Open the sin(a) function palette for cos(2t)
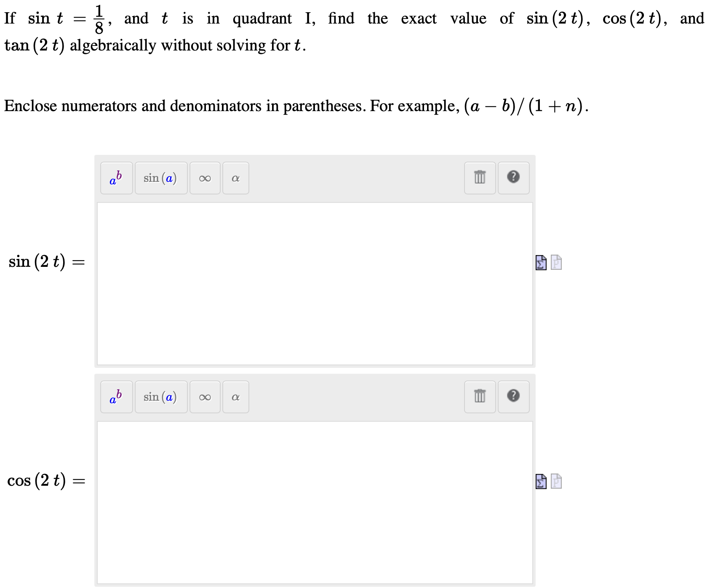726x588 pixels. coord(160,396)
